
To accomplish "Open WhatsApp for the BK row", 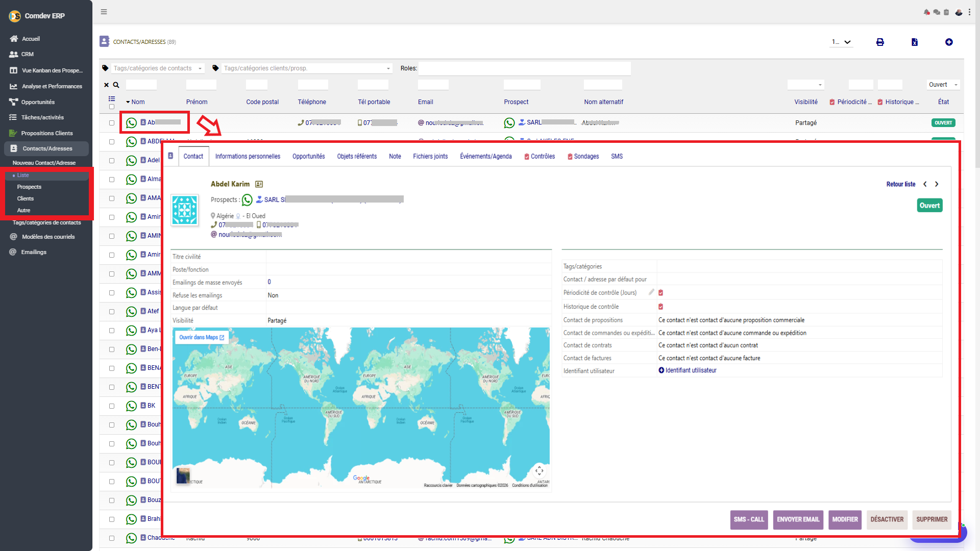I will pos(131,406).
